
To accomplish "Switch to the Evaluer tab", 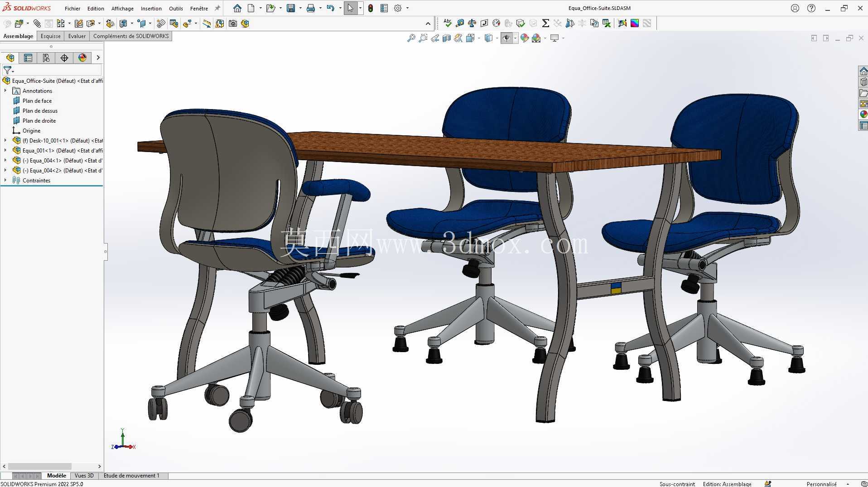I will click(77, 36).
